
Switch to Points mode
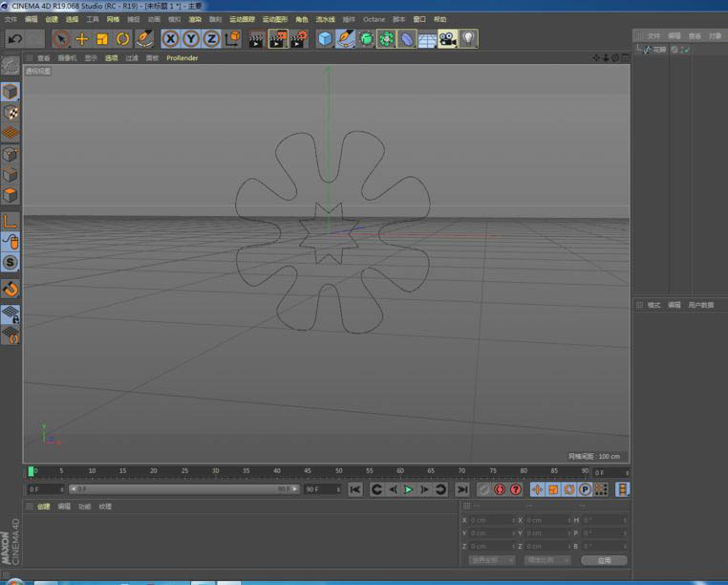[x=11, y=154]
